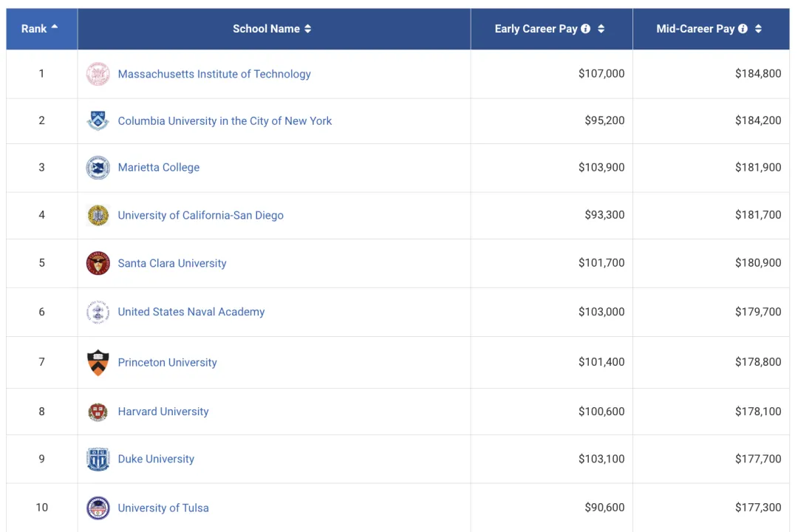This screenshot has width=798, height=532.
Task: Select Naval Academy early pay $103,000
Action: (x=601, y=312)
